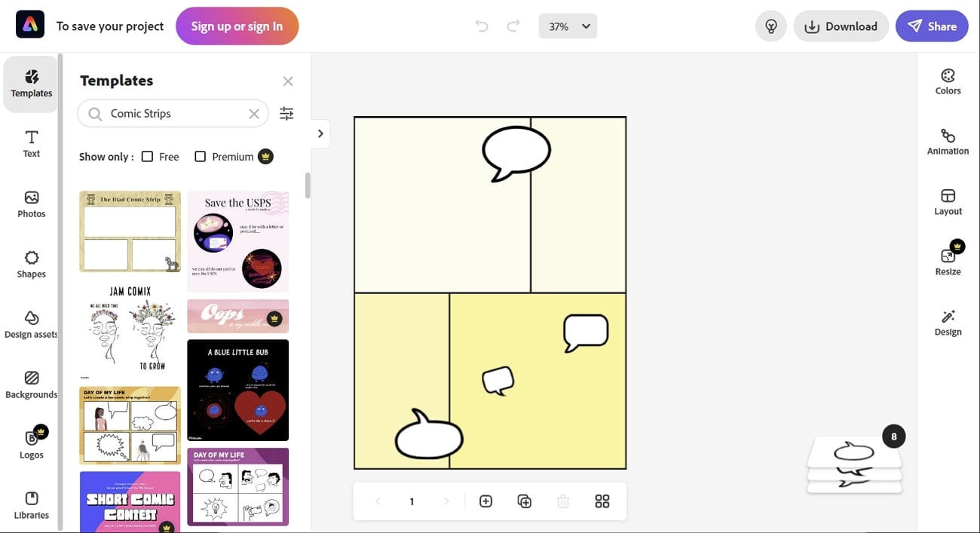Open the zoom level dropdown
The image size is (980, 533).
click(x=568, y=26)
